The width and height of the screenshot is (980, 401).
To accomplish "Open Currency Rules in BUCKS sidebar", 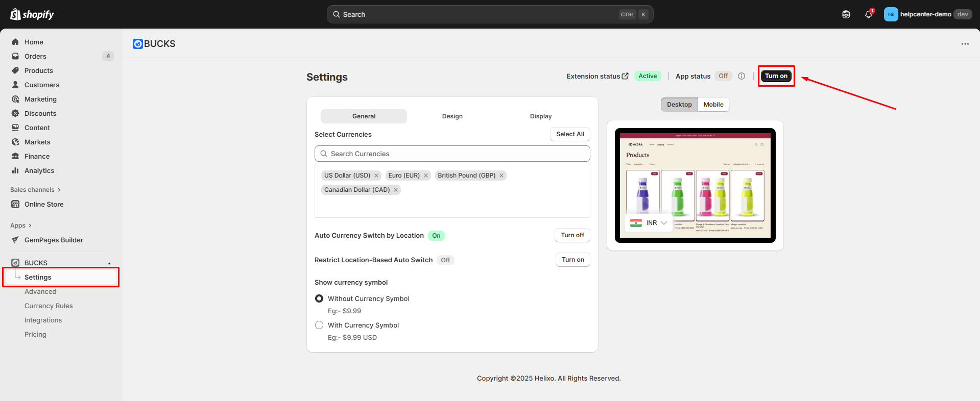I will [x=49, y=306].
